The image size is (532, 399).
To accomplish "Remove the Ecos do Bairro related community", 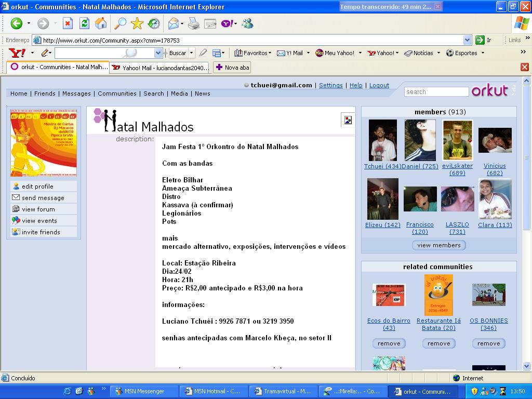I will [x=389, y=344].
